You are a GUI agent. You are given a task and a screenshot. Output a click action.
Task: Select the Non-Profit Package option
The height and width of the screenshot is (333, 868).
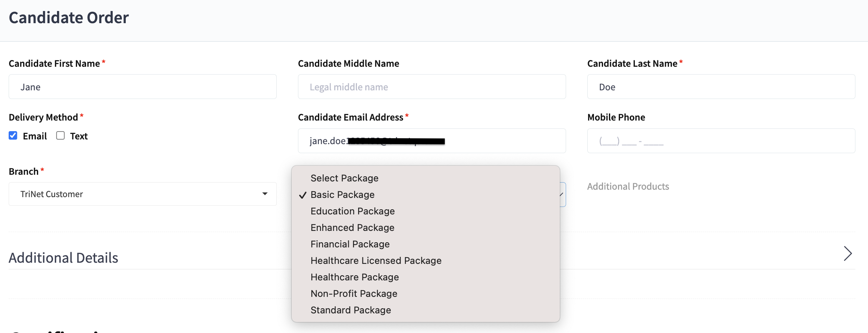354,294
